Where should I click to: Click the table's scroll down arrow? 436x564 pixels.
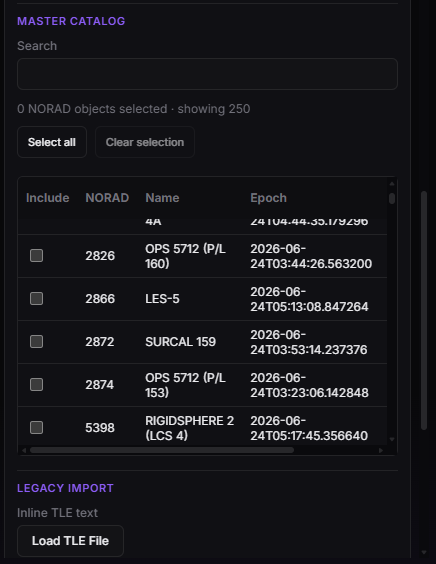392,439
